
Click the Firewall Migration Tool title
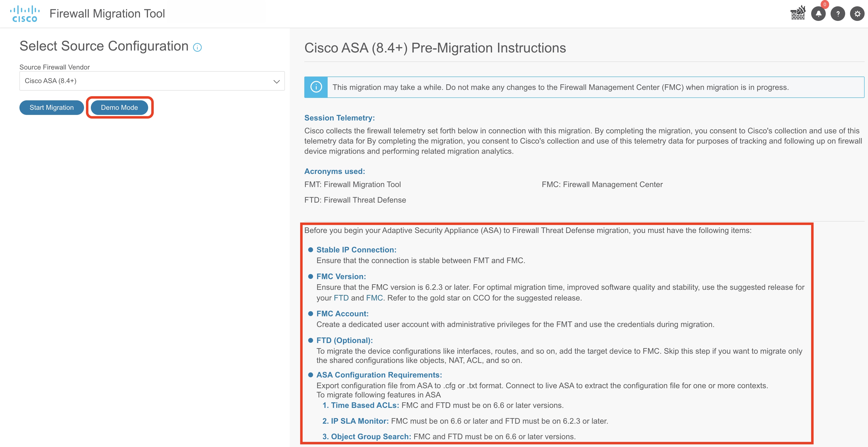pos(107,14)
